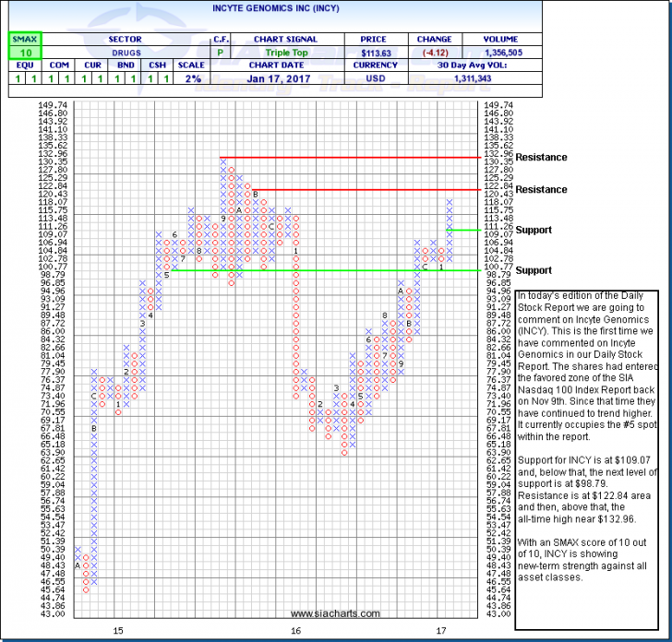Click the lower Resistance label near 122.84
The image size is (672, 642).
coord(543,189)
